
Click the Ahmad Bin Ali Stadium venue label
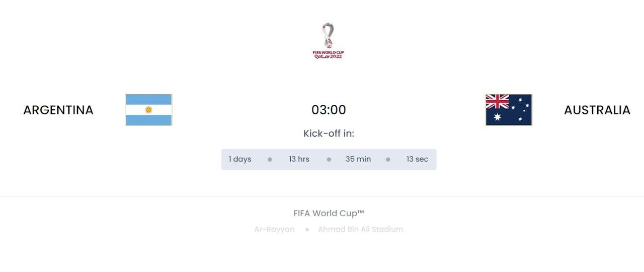(360, 229)
